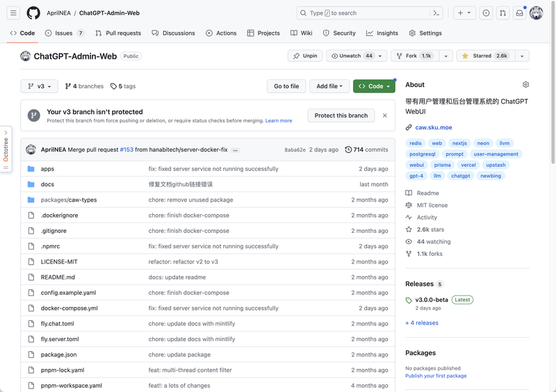This screenshot has width=556, height=392.
Task: Open the docs folder
Action: [x=47, y=184]
